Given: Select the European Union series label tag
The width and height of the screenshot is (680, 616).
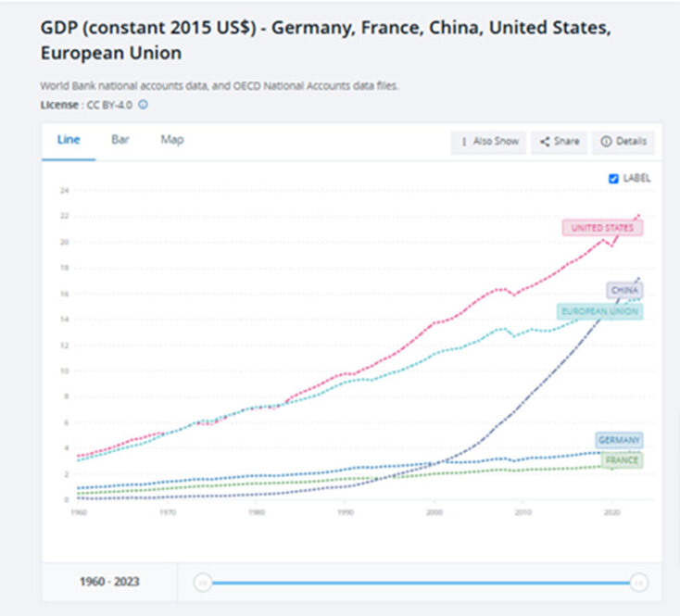Looking at the screenshot, I should [x=599, y=312].
